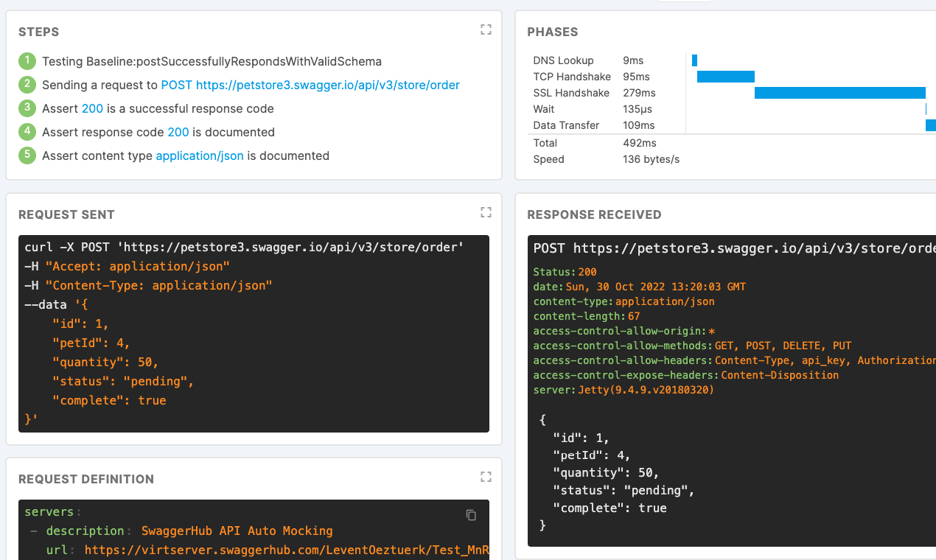Click "complete": true in request body
Viewport: 936px width, 560px height.
(109, 400)
